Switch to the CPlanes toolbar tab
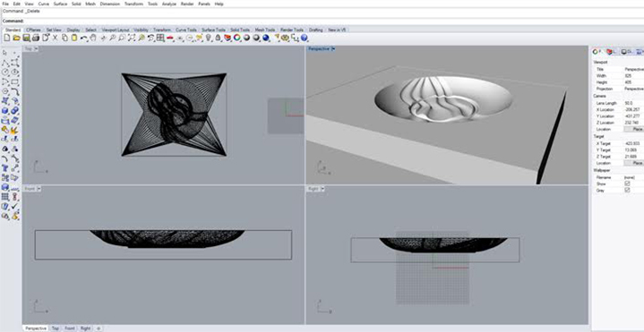The image size is (644, 332). pyautogui.click(x=33, y=30)
